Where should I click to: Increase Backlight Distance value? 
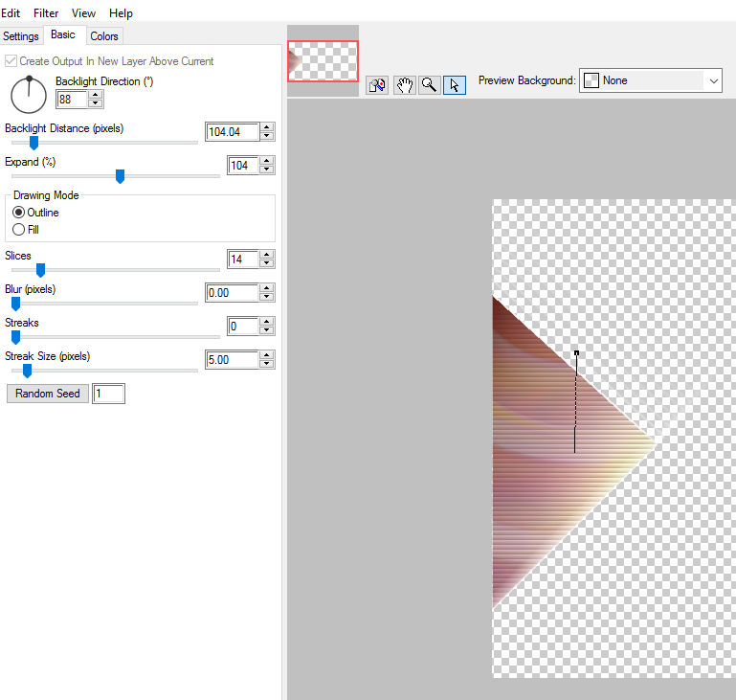click(267, 127)
